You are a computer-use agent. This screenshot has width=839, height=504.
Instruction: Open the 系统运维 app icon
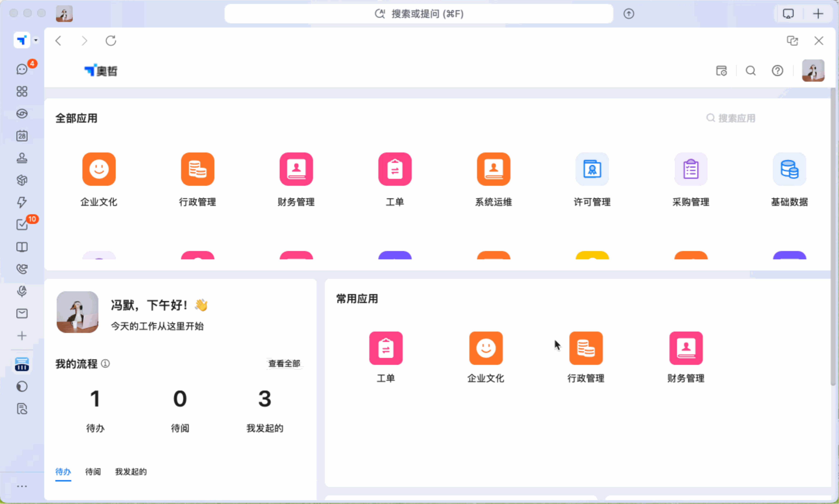493,169
